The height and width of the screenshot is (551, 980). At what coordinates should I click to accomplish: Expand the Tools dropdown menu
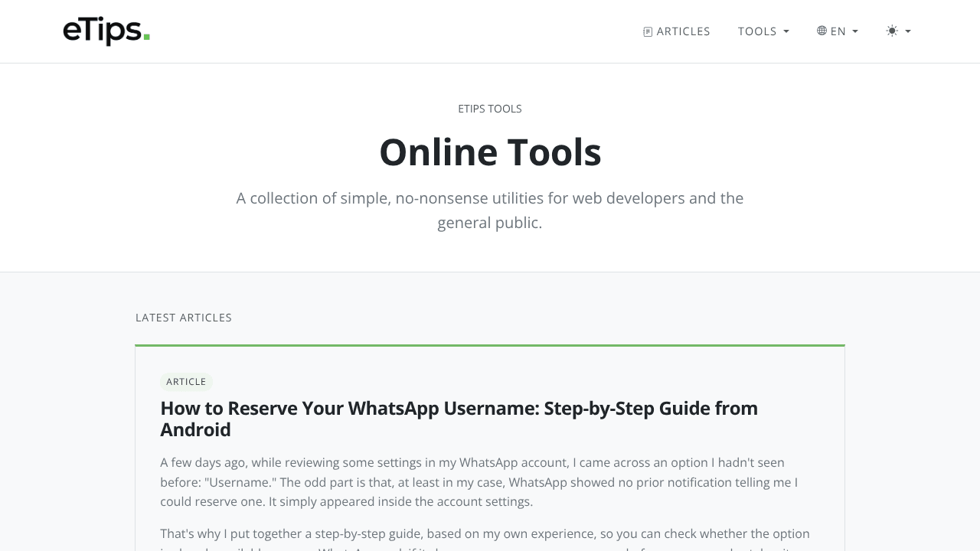click(x=763, y=31)
